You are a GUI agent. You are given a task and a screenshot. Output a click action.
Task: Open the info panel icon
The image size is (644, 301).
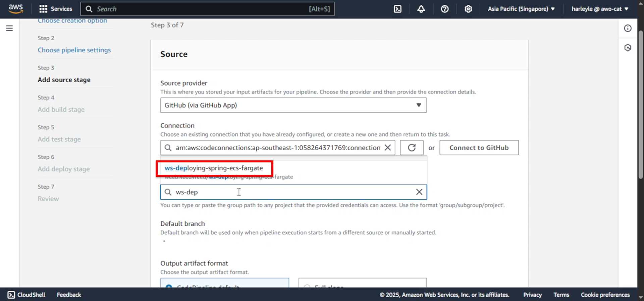pyautogui.click(x=628, y=28)
